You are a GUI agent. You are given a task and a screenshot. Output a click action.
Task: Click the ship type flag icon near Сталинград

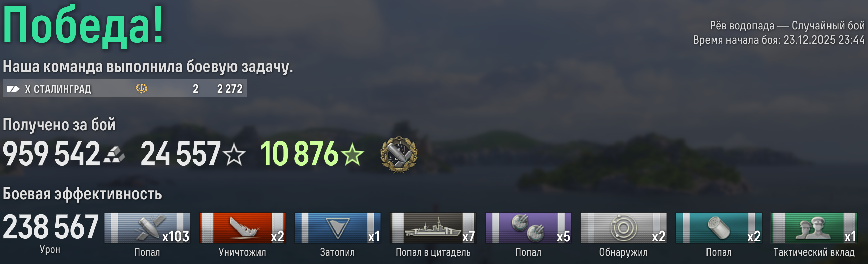(x=14, y=89)
